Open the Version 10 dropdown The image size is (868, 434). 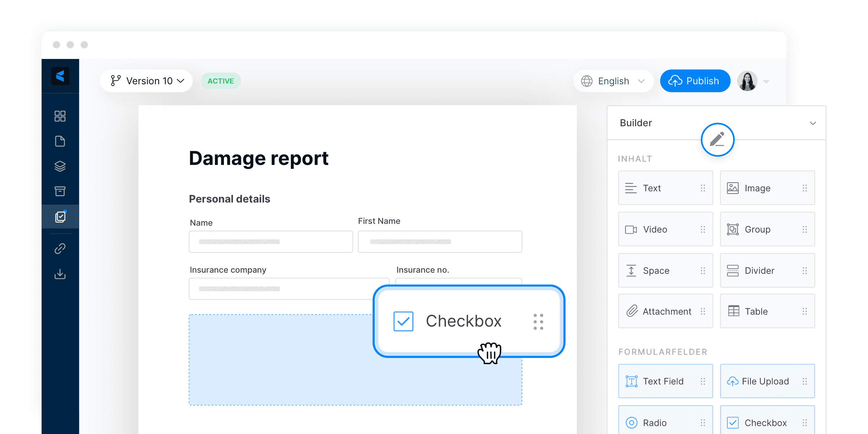coord(146,81)
